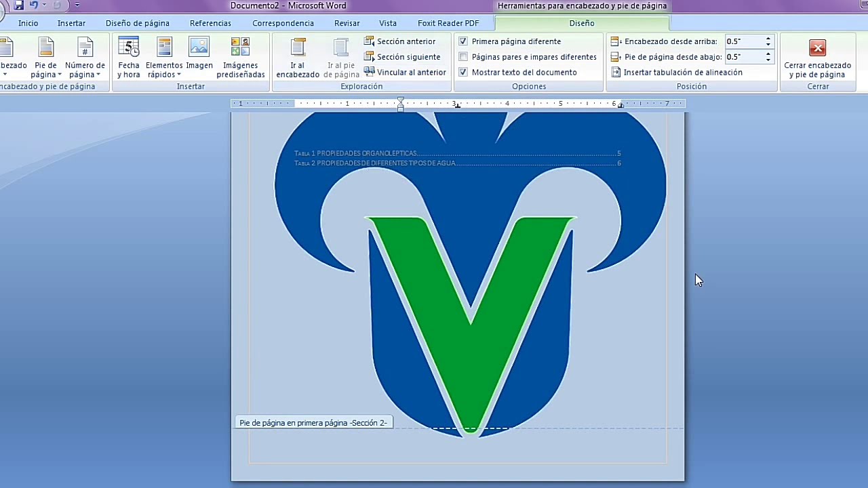This screenshot has height=488, width=868.
Task: Open Customize Quick Access Toolbar dropdown
Action: 77,5
